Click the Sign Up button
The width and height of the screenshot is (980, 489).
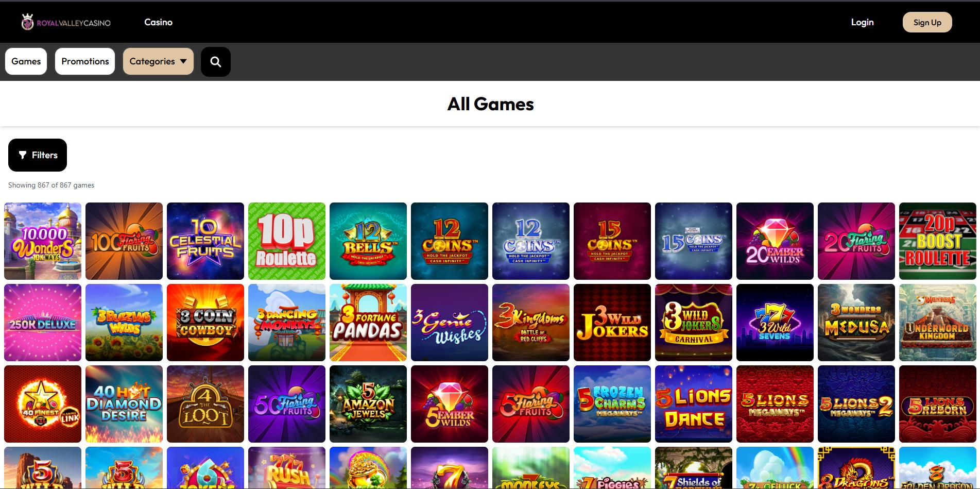click(927, 22)
